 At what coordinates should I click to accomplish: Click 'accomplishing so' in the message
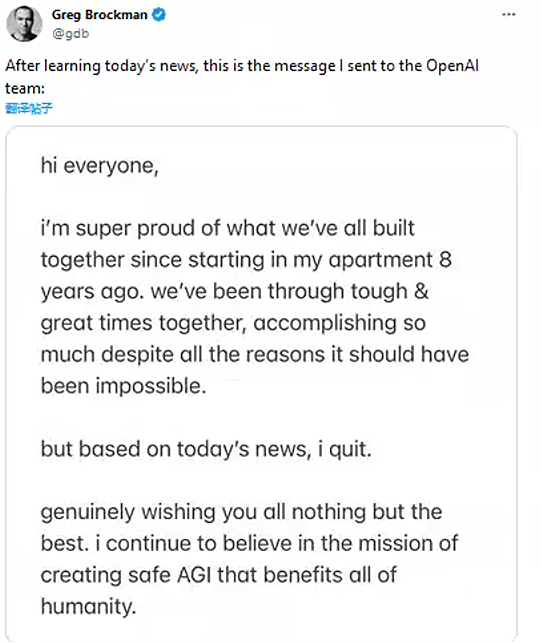click(339, 323)
